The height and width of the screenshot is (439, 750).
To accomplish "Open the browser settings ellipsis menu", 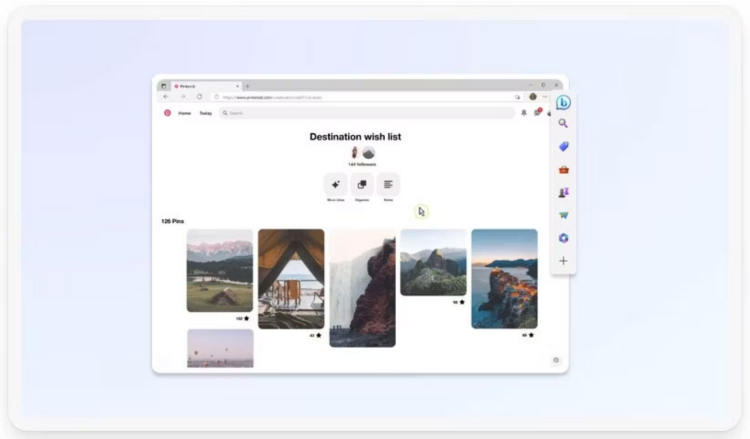I will pos(545,97).
